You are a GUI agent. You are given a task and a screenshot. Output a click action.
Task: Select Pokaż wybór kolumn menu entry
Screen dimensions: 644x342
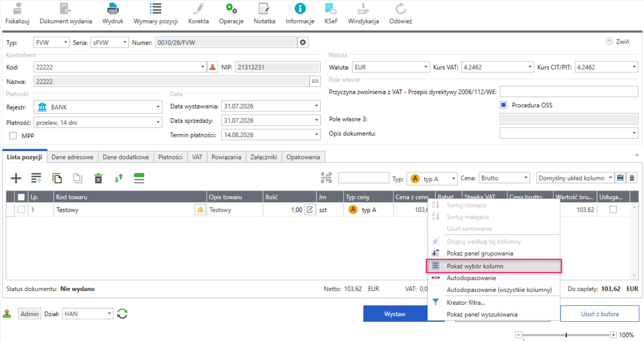tap(494, 266)
